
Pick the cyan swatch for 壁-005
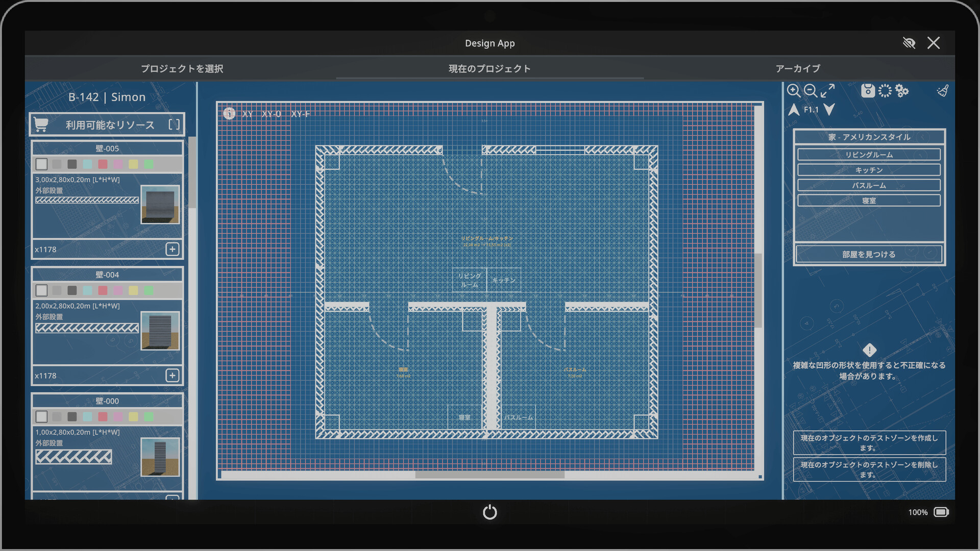pyautogui.click(x=87, y=164)
